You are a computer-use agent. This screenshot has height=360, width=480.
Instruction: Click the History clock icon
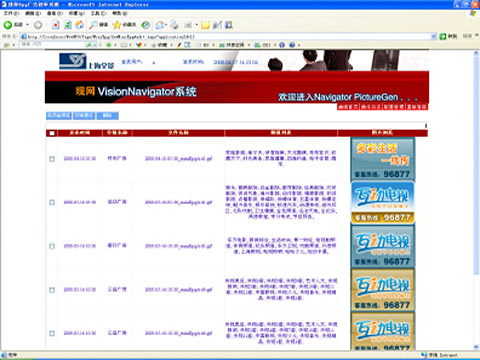pyautogui.click(x=145, y=25)
